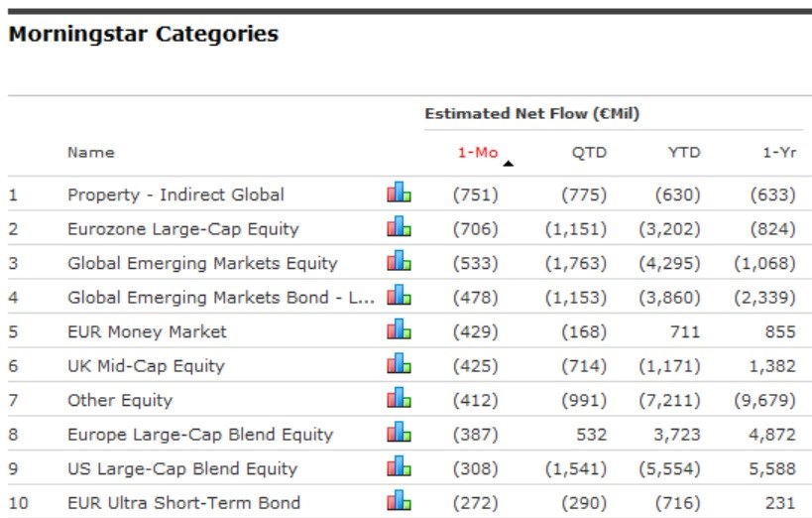Open chart icon in Other Equity row

(x=399, y=399)
